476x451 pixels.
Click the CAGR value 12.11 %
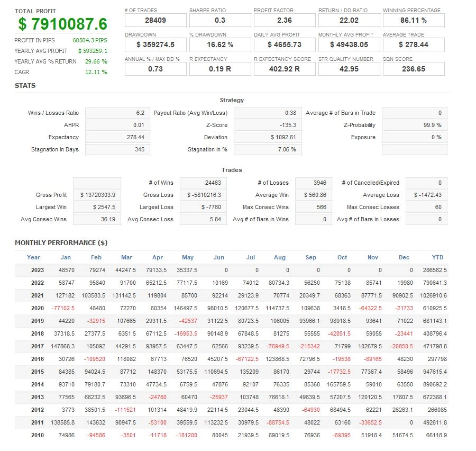96,73
